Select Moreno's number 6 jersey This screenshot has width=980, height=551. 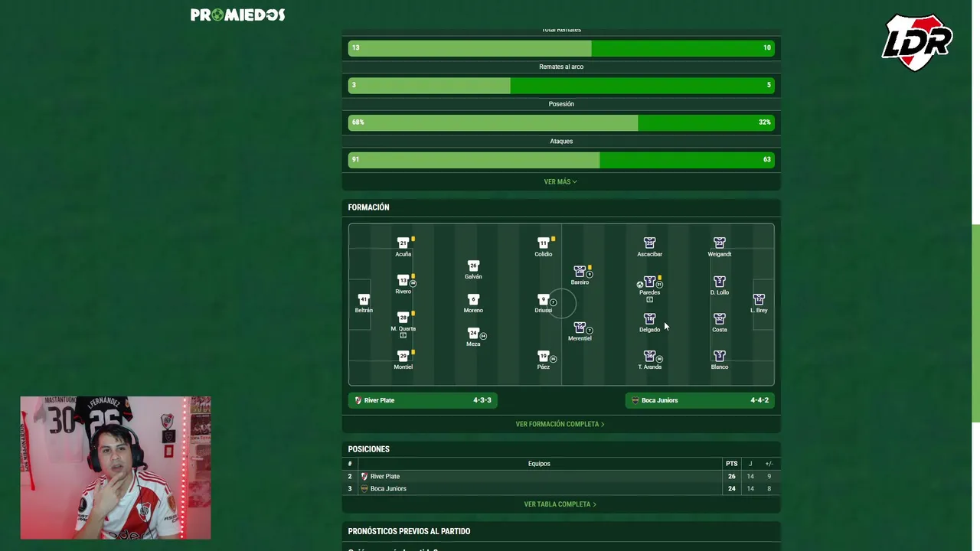click(x=473, y=299)
